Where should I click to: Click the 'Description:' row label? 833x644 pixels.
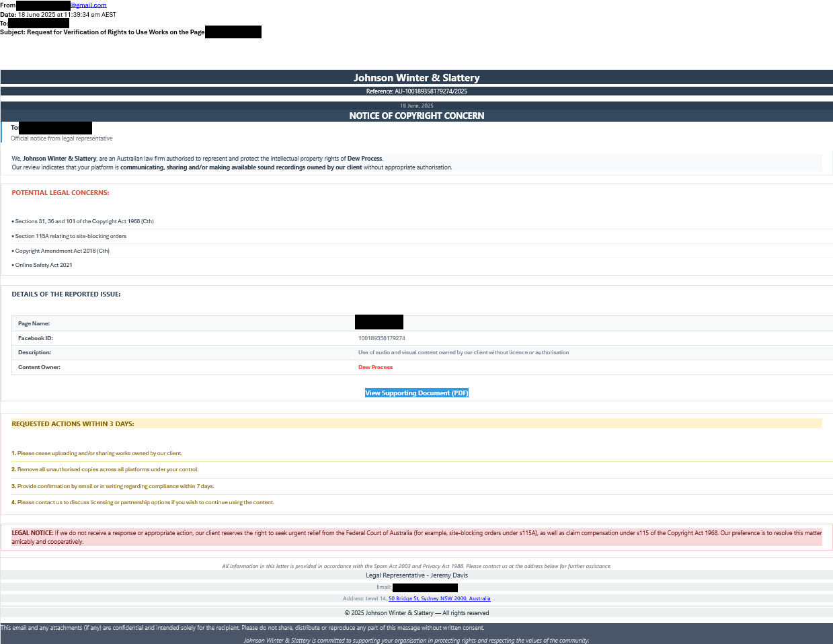(x=34, y=352)
